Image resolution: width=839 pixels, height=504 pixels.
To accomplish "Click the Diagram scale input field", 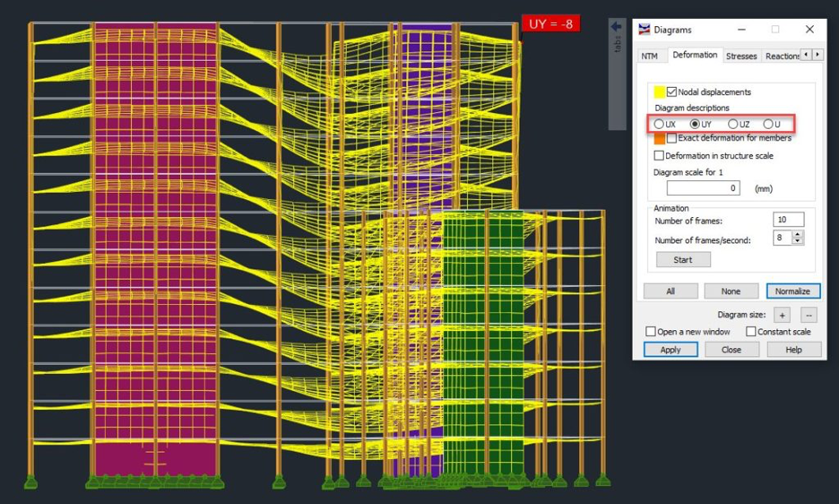I will tap(703, 188).
